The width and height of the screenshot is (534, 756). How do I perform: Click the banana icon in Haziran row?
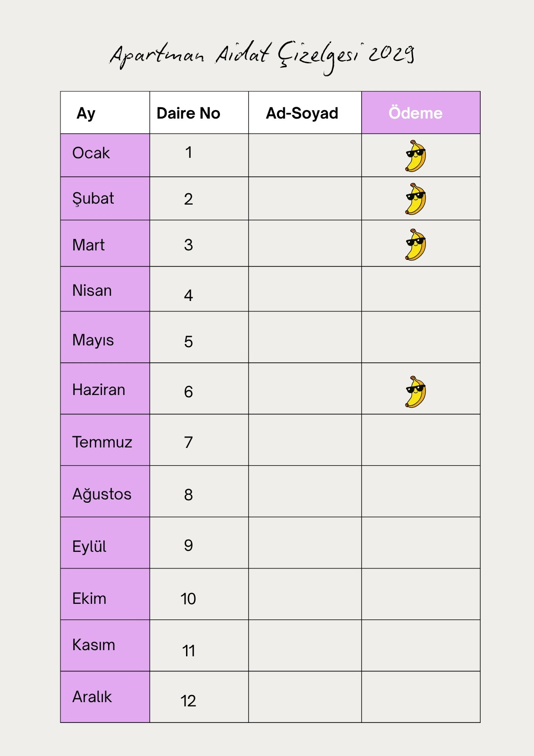click(415, 392)
